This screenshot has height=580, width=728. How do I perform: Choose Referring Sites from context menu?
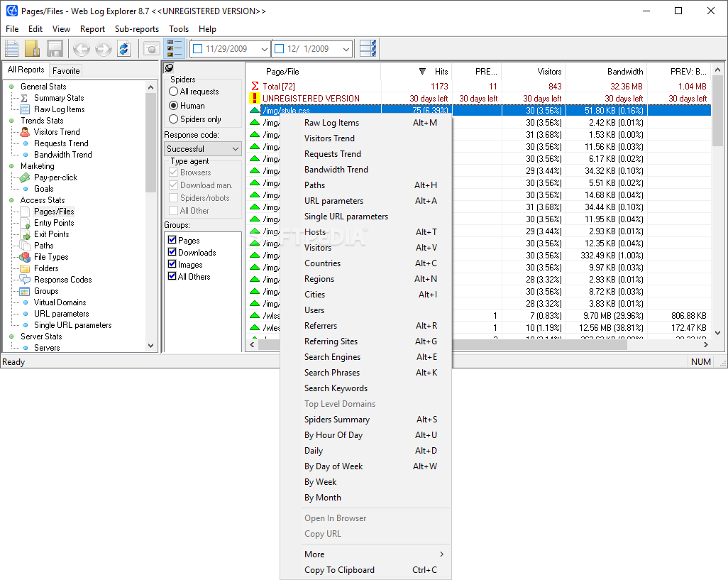pyautogui.click(x=365, y=341)
